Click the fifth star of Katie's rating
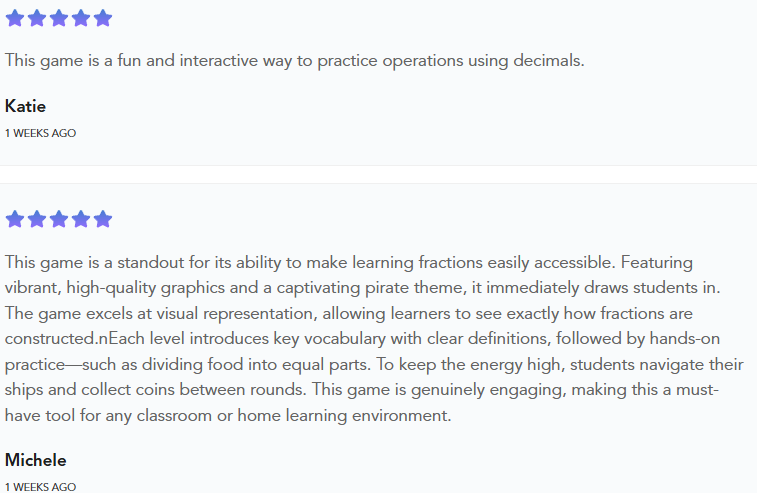The height and width of the screenshot is (493, 757). coord(103,18)
